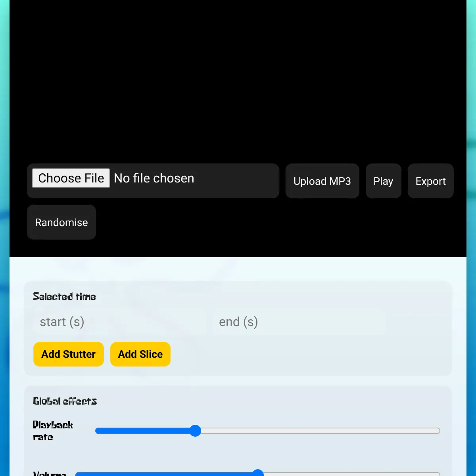Click the blue filled Playback rate track
The image size is (476, 476).
(143, 431)
